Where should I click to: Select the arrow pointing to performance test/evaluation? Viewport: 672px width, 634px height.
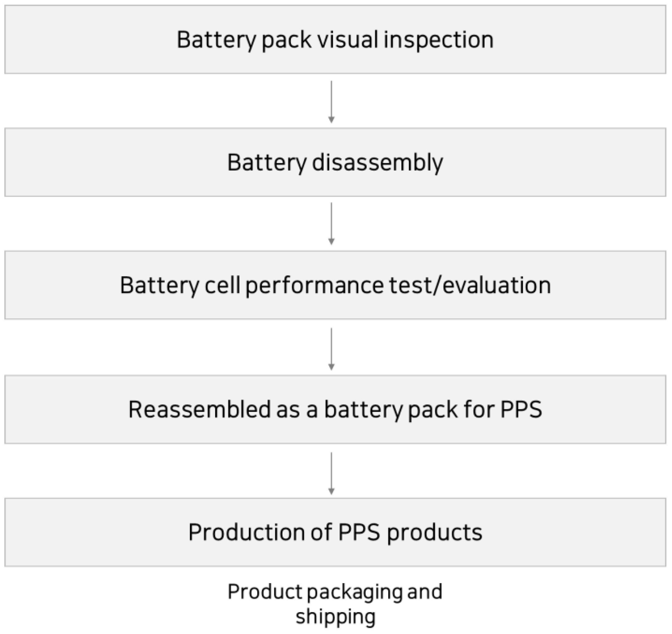point(331,223)
